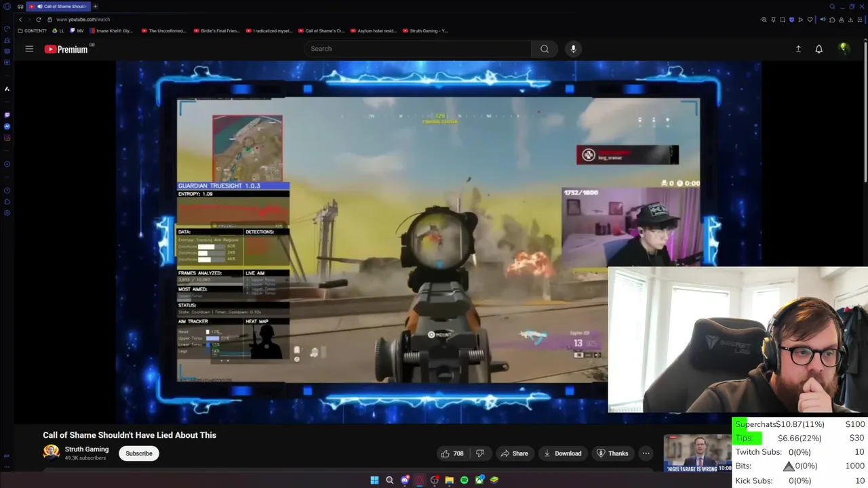
Task: Open the browser extensions cube icon
Action: (x=832, y=20)
